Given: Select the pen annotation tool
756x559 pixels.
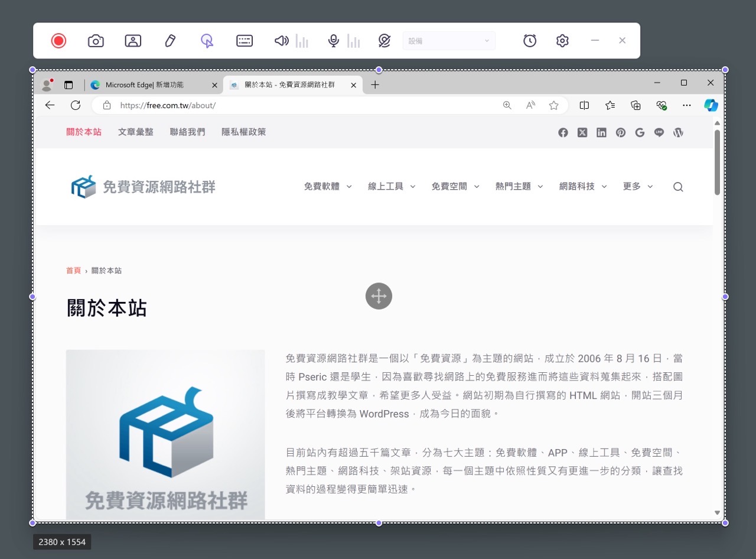Looking at the screenshot, I should pyautogui.click(x=170, y=41).
